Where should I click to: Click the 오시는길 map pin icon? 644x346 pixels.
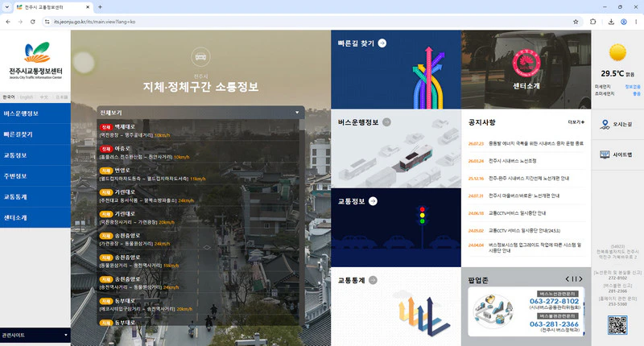[x=605, y=125]
